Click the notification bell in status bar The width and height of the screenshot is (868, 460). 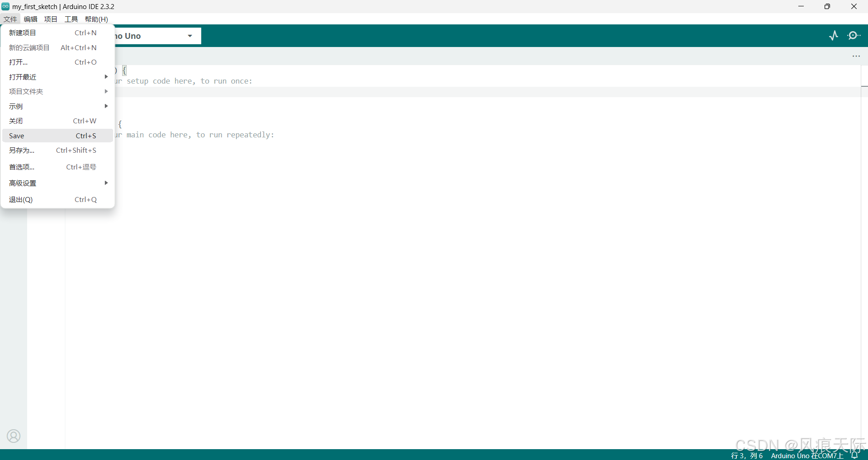point(854,455)
